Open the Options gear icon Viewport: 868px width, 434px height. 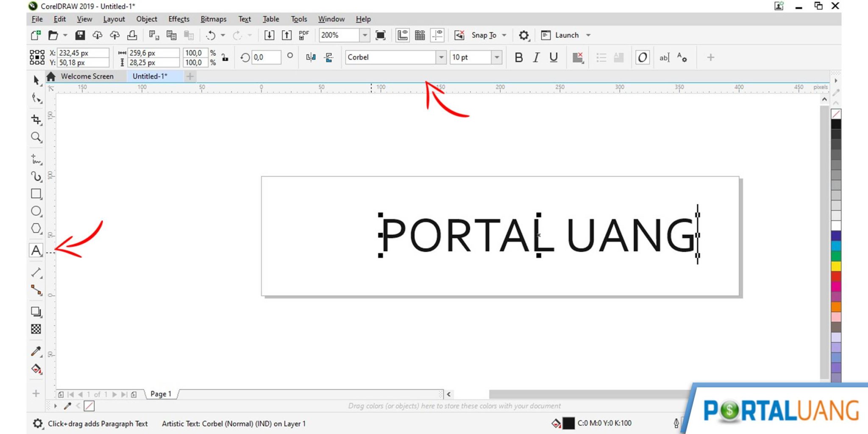pos(524,35)
